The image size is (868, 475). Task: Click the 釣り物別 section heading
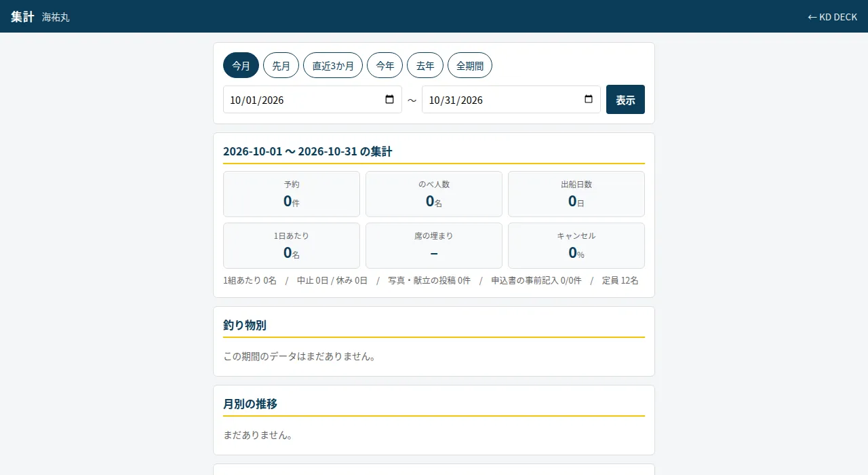(x=245, y=325)
